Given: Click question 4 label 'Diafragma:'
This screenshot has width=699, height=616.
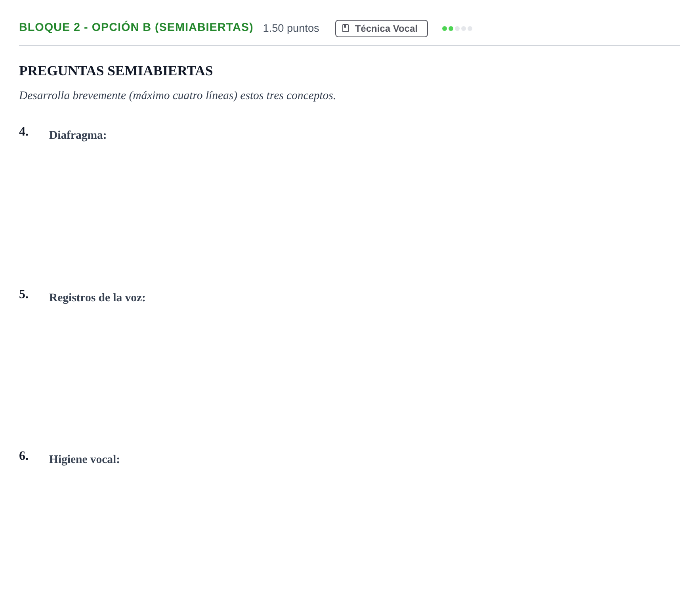Looking at the screenshot, I should coord(78,135).
